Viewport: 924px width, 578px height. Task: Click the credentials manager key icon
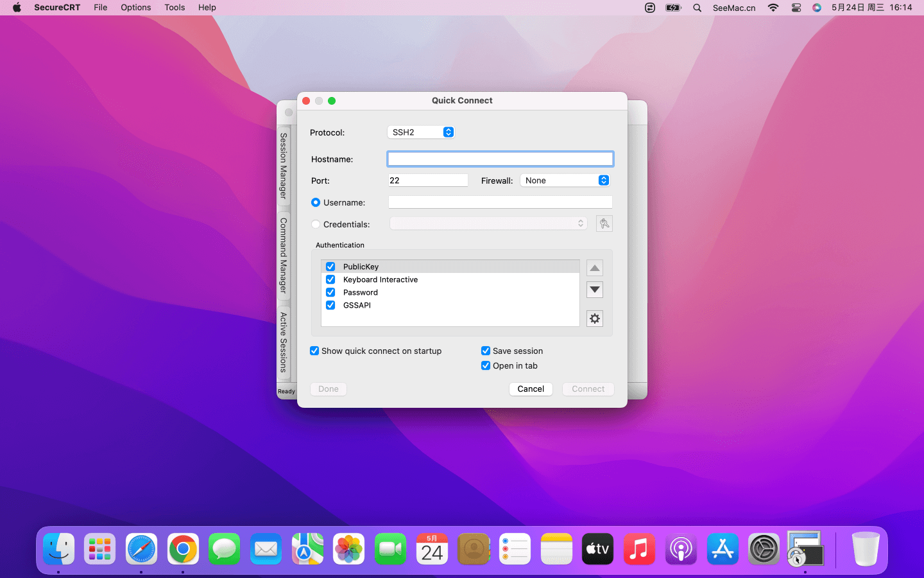coord(604,223)
